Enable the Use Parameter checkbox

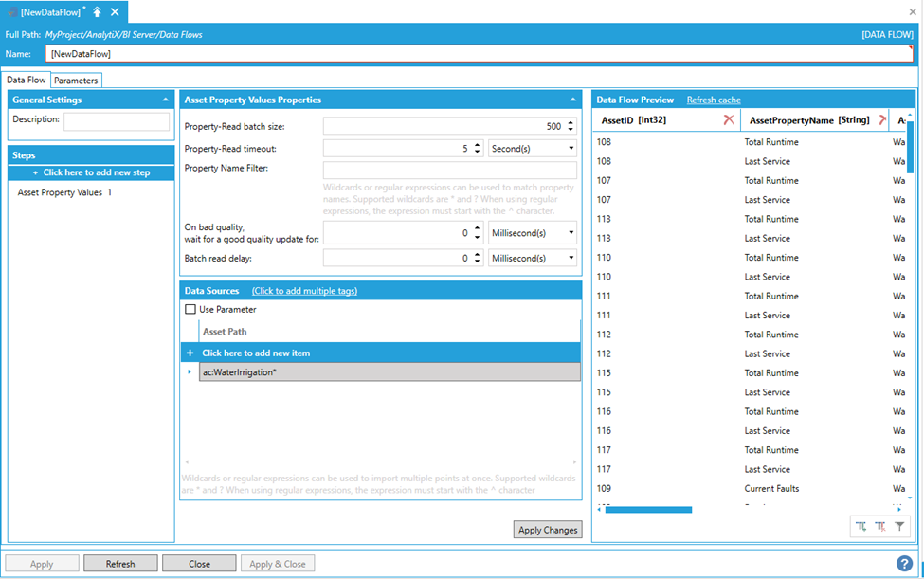(190, 309)
